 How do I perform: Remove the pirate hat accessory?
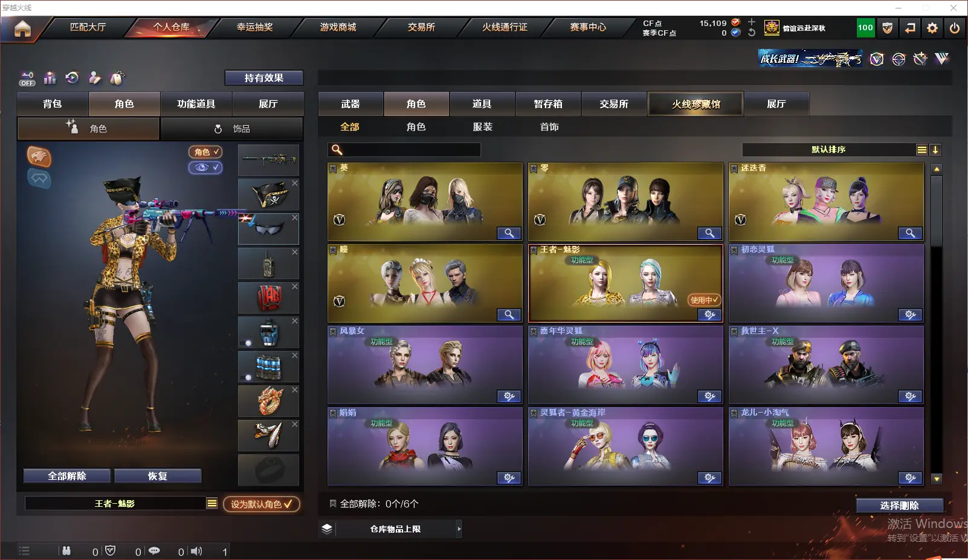click(295, 183)
